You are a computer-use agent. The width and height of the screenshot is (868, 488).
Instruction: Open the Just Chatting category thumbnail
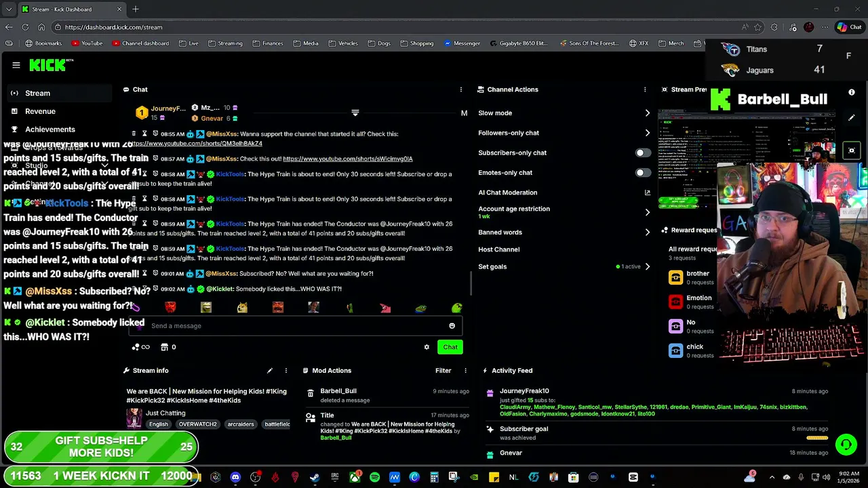pyautogui.click(x=134, y=418)
